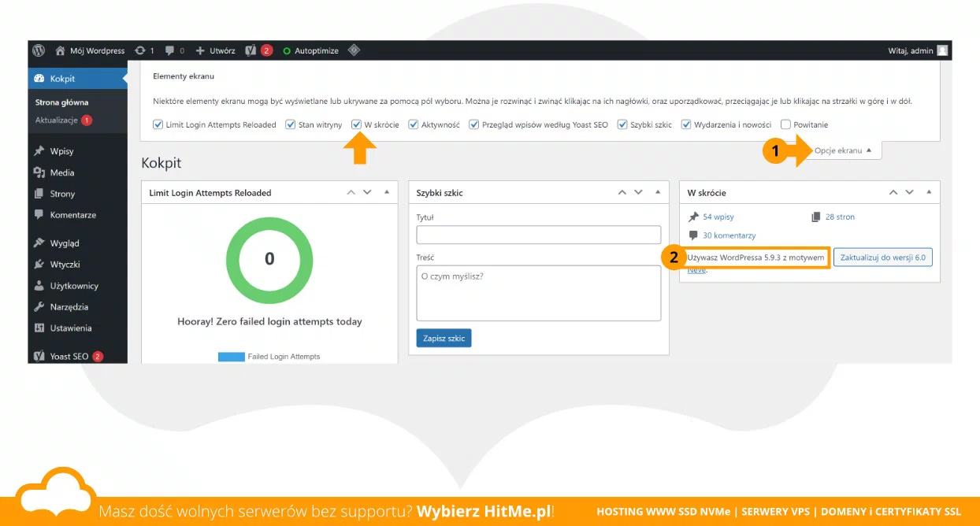
Task: Click the Treść text area
Action: click(538, 293)
